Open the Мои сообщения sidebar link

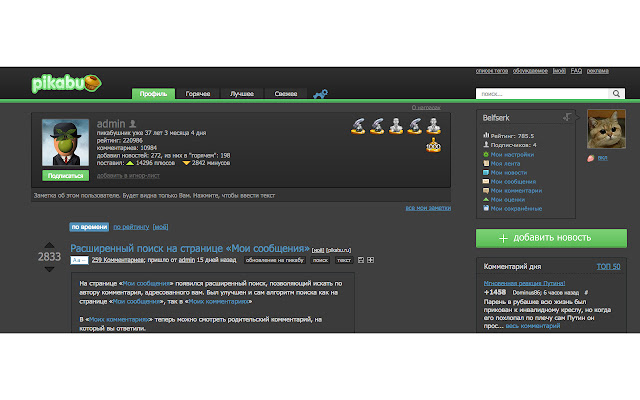pyautogui.click(x=513, y=181)
